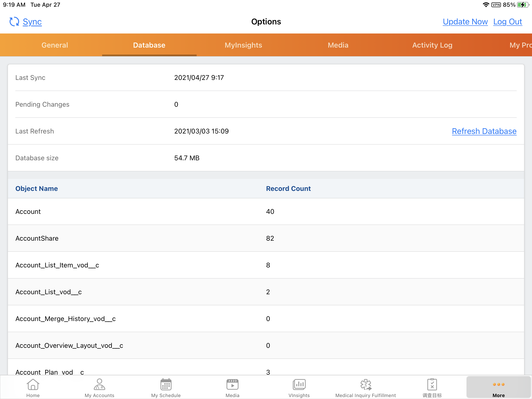Tap the Sync refresh arrows icon

[x=14, y=22]
